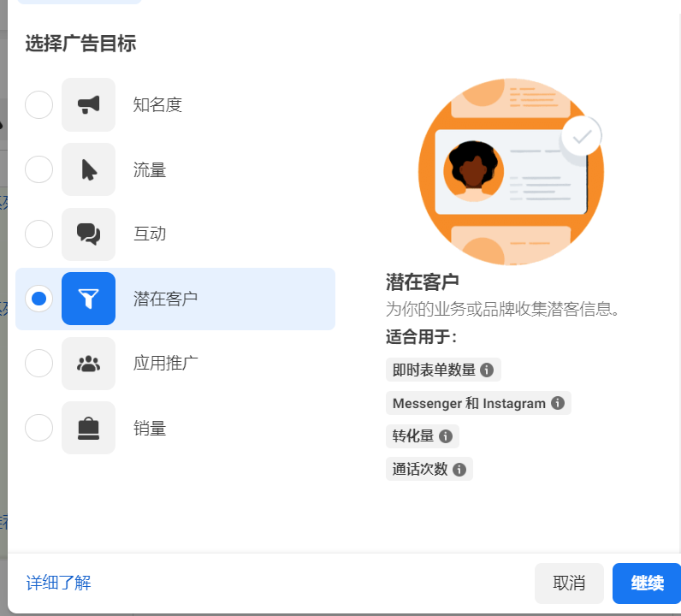Click the 销量 objective label
The height and width of the screenshot is (616, 681).
coord(150,429)
